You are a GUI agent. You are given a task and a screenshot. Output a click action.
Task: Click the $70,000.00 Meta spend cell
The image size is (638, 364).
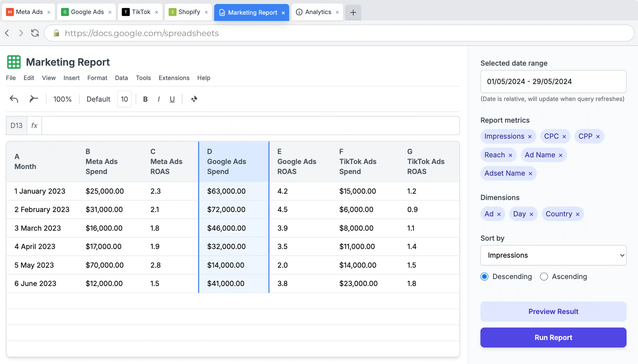tap(110, 265)
